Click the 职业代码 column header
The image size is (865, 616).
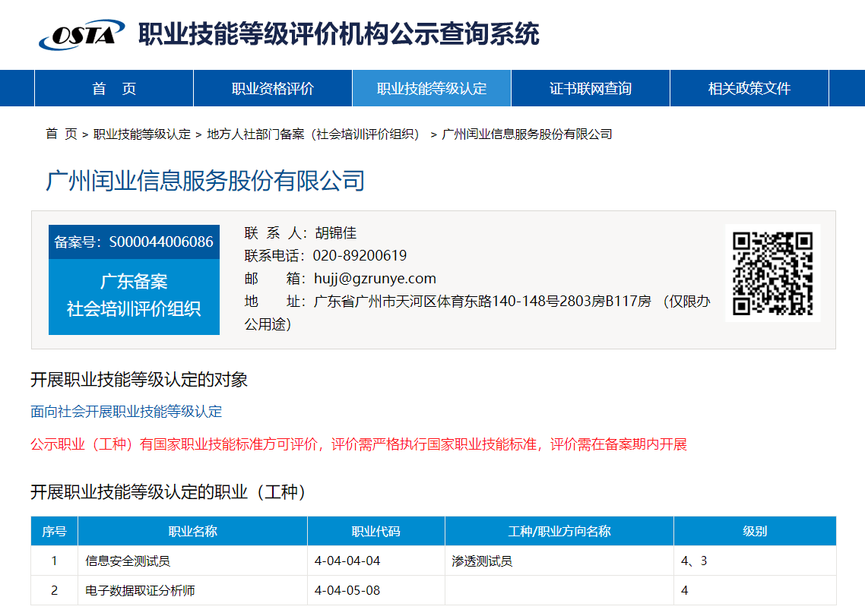click(x=376, y=531)
